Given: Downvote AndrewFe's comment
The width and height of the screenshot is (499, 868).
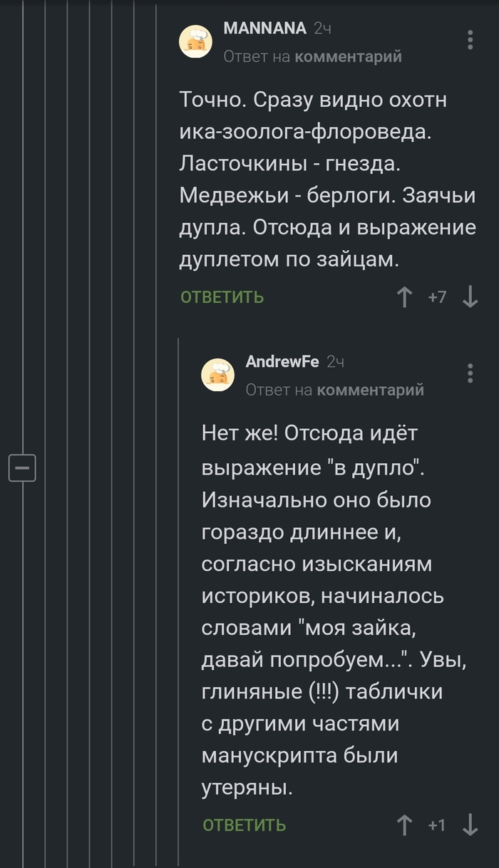Looking at the screenshot, I should click(x=470, y=825).
